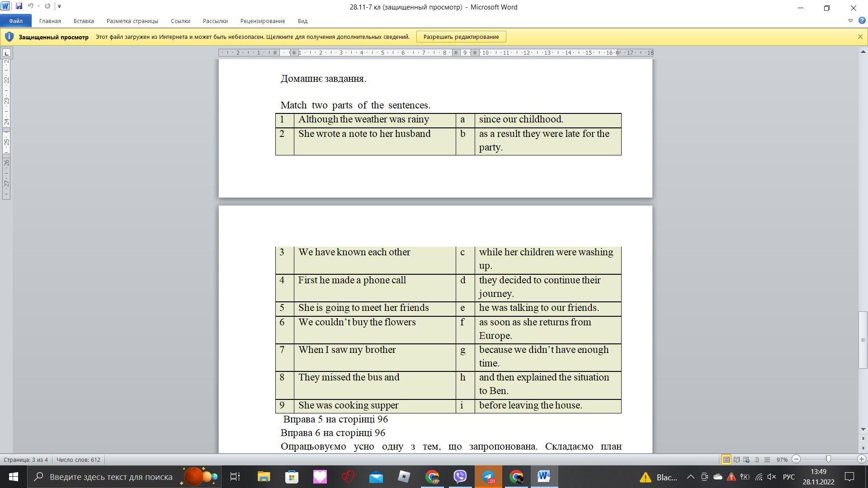Screen dimensions: 868x488
Task: Click page number indicator Страница: 3 из 4
Action: click(x=26, y=460)
